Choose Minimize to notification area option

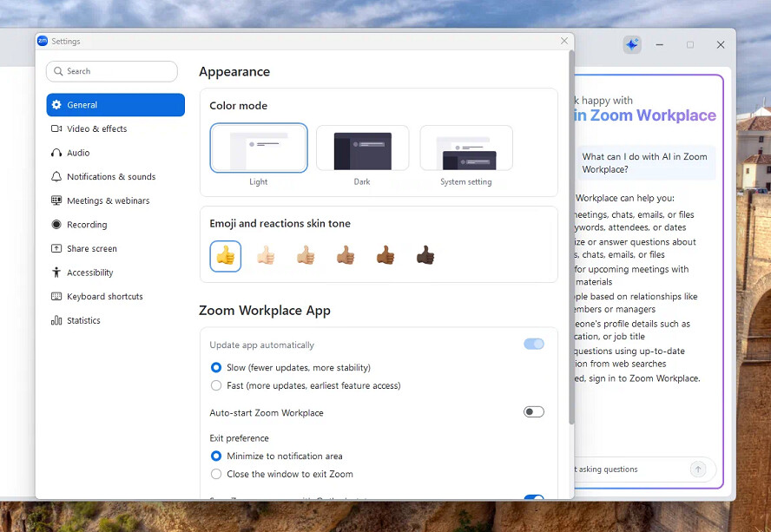216,456
